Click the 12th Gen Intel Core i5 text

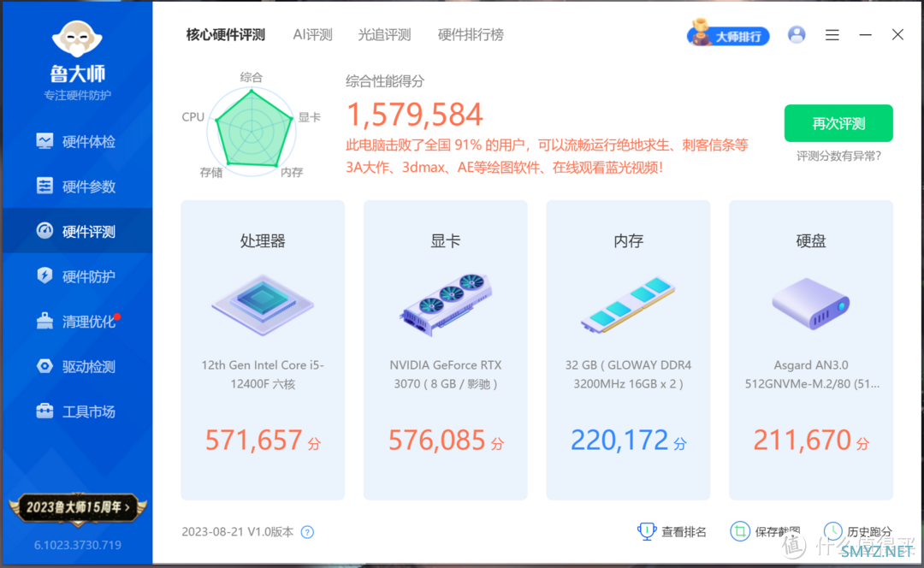(263, 374)
